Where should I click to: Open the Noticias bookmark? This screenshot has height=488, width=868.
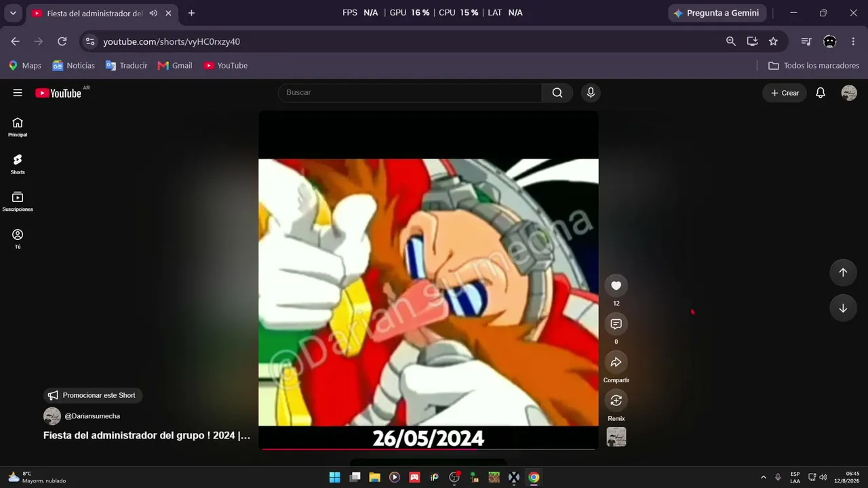click(x=74, y=66)
